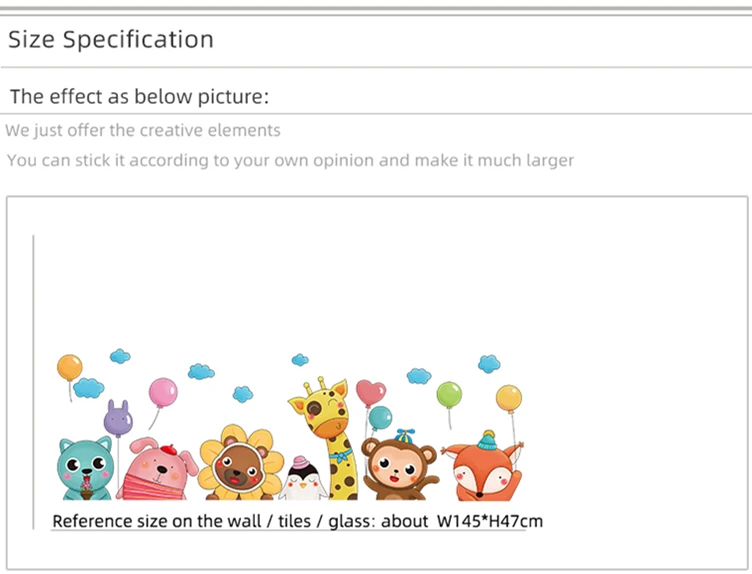Click 'We just offer the creative elements' line
Viewport: 752px width, 574px height.
click(143, 130)
